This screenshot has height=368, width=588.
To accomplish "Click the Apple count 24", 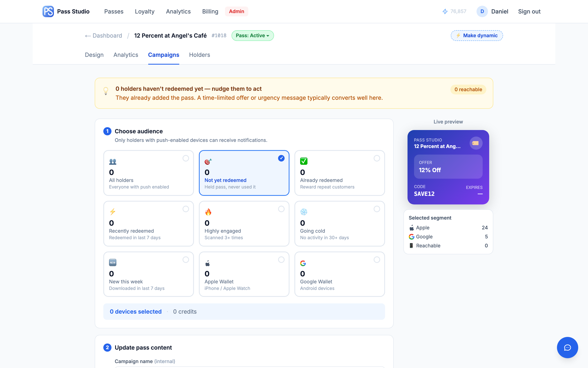I will point(484,228).
